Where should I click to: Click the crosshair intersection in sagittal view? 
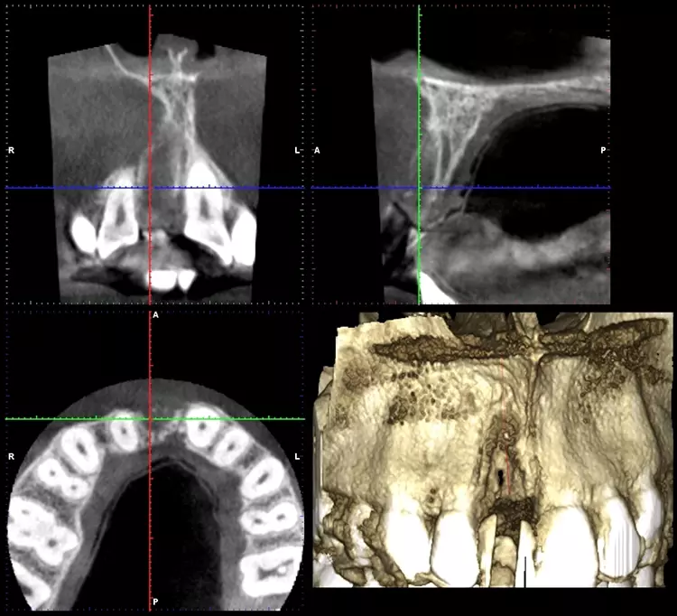tap(419, 188)
